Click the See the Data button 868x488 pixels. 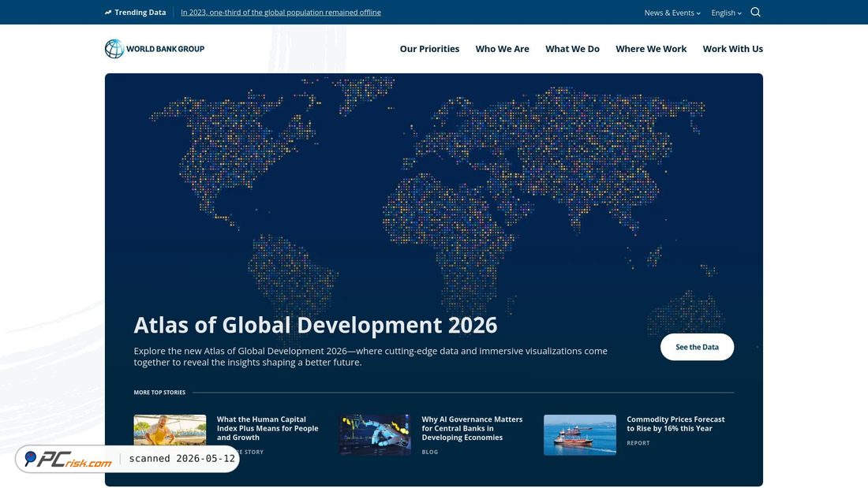pos(697,347)
